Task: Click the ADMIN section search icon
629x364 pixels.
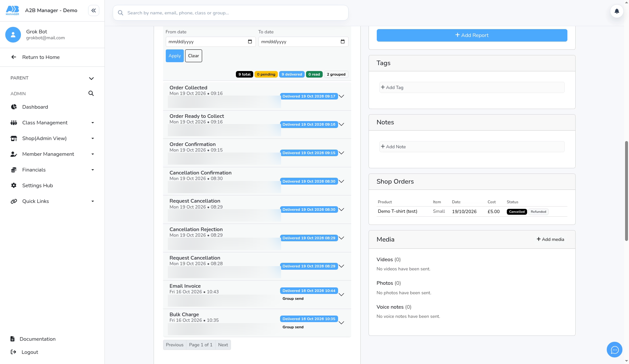Action: tap(91, 94)
